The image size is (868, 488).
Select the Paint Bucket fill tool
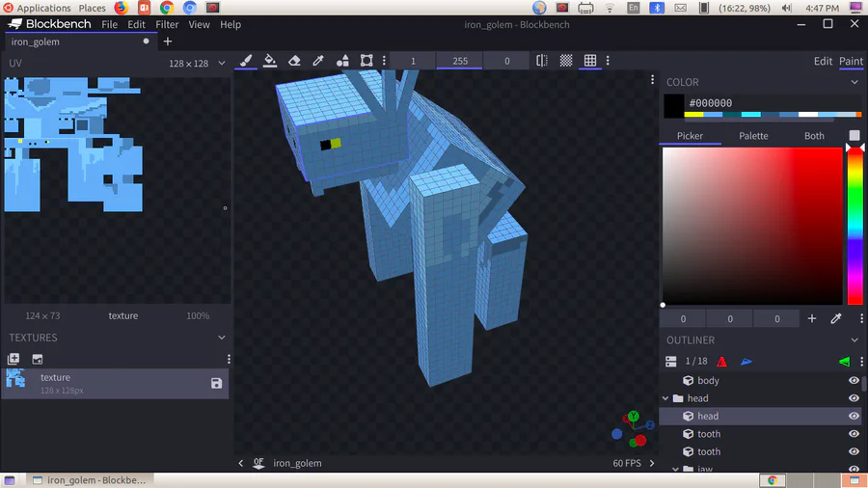(x=270, y=61)
